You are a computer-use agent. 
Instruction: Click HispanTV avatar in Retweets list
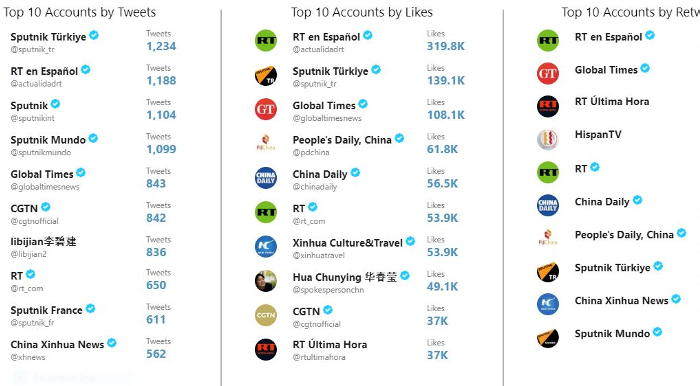click(x=548, y=139)
